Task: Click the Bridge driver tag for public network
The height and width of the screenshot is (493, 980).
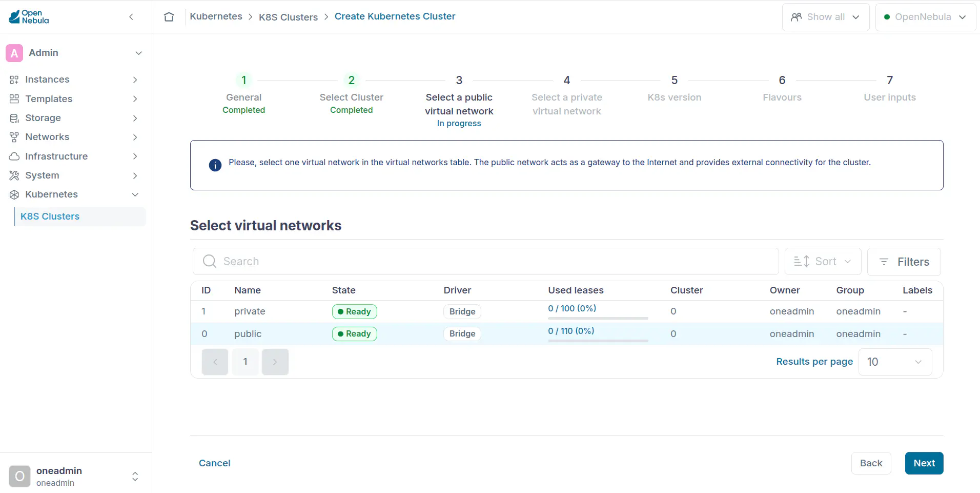Action: coord(462,334)
